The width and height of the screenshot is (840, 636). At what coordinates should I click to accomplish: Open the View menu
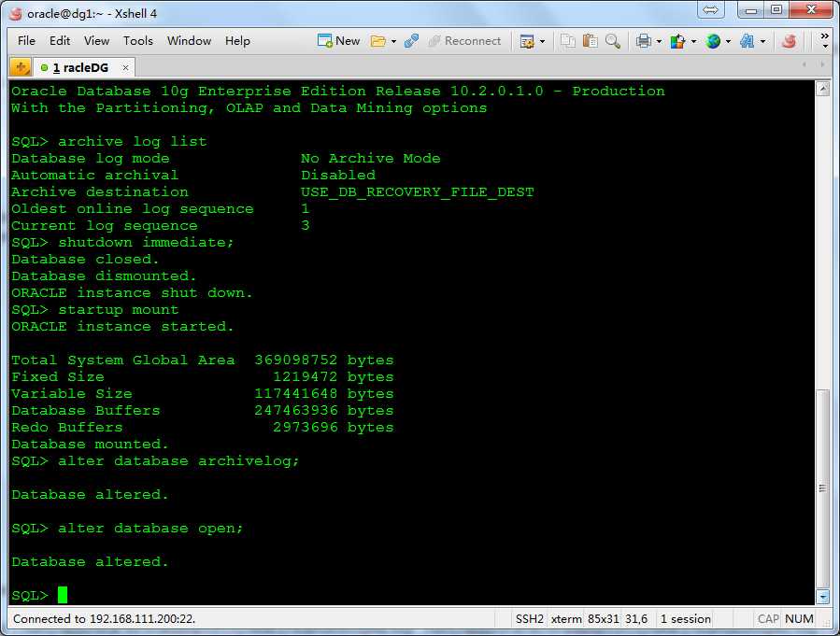pyautogui.click(x=96, y=41)
